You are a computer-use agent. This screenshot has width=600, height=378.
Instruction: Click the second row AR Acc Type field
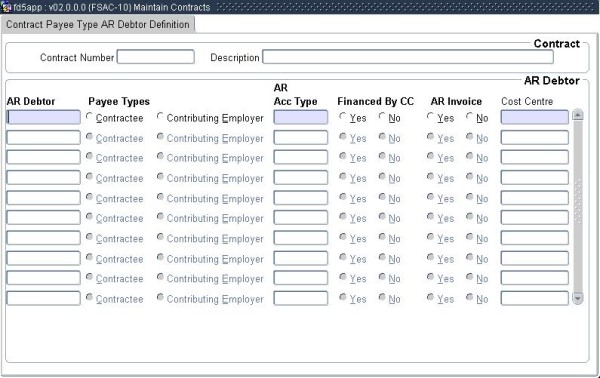(301, 137)
